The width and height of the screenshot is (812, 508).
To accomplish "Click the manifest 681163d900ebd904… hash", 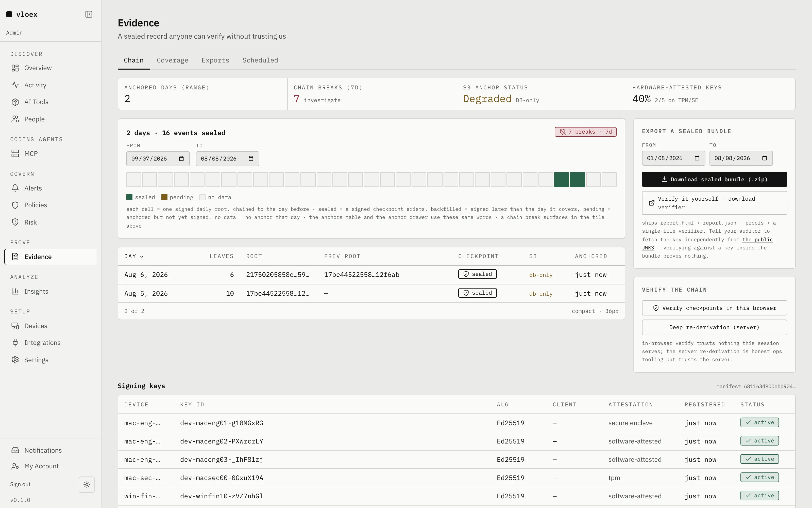I will point(756,386).
